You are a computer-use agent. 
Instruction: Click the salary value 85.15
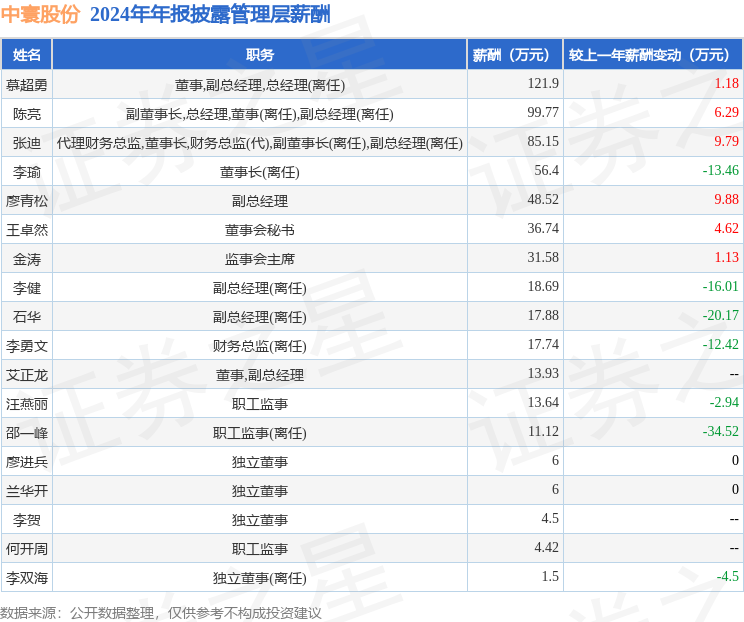(543, 141)
